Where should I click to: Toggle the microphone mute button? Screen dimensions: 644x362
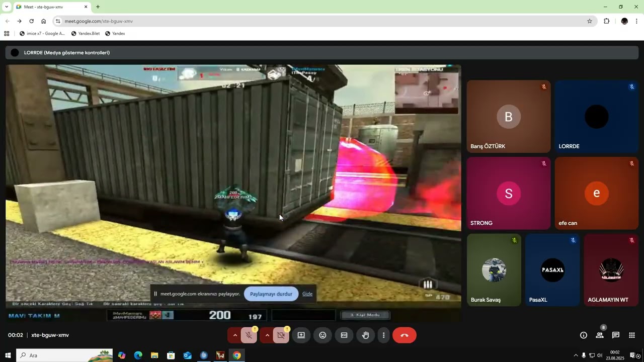click(x=249, y=335)
